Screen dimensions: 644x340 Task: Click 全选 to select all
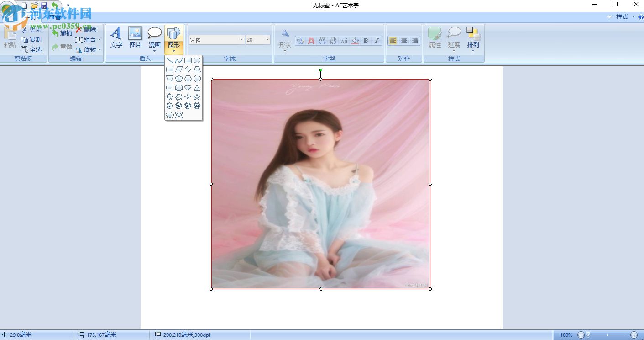(31, 49)
